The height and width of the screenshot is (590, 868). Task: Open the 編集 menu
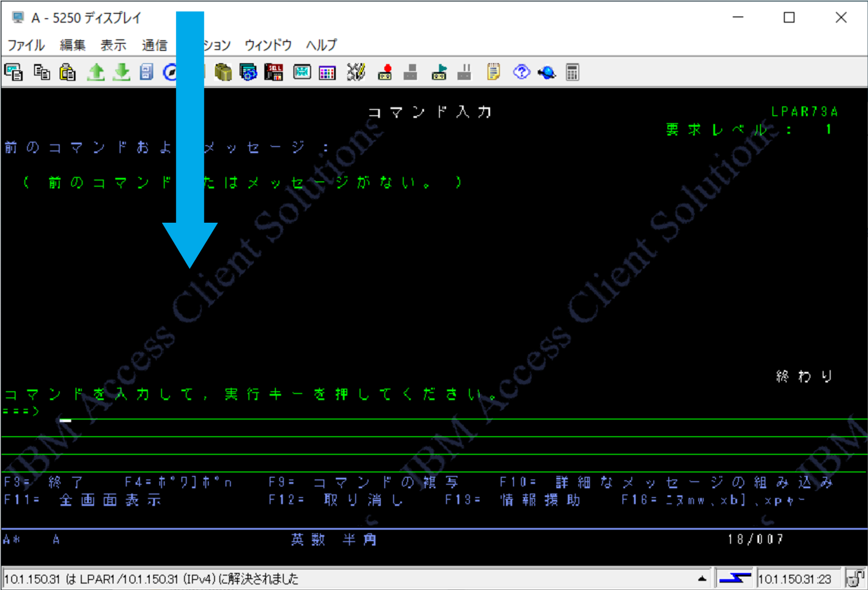[x=73, y=45]
